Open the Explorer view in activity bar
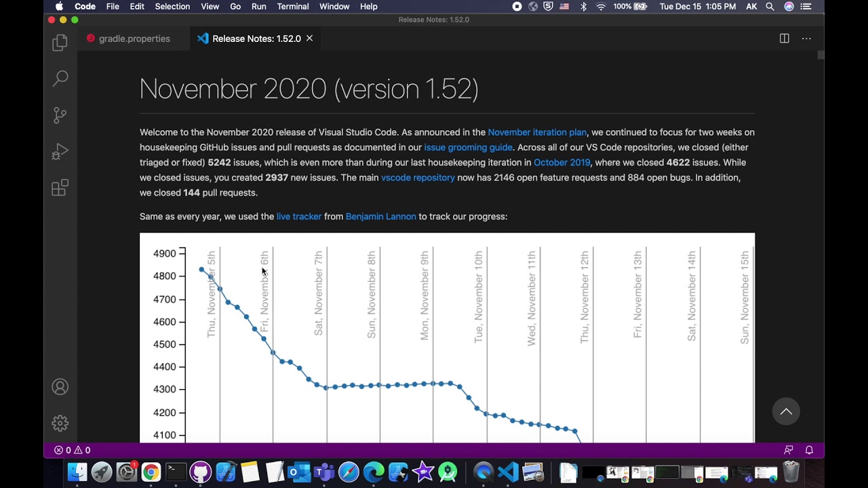Viewport: 868px width, 488px height. click(x=60, y=43)
